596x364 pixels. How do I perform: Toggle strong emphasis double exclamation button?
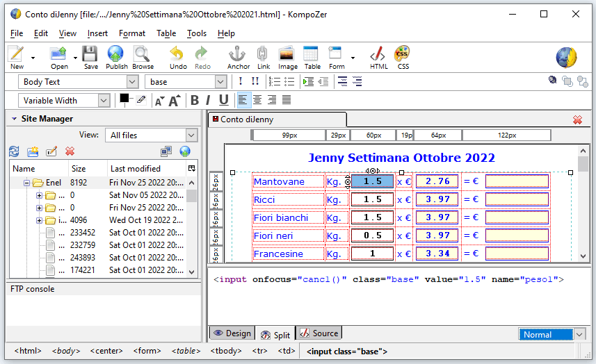coord(255,81)
